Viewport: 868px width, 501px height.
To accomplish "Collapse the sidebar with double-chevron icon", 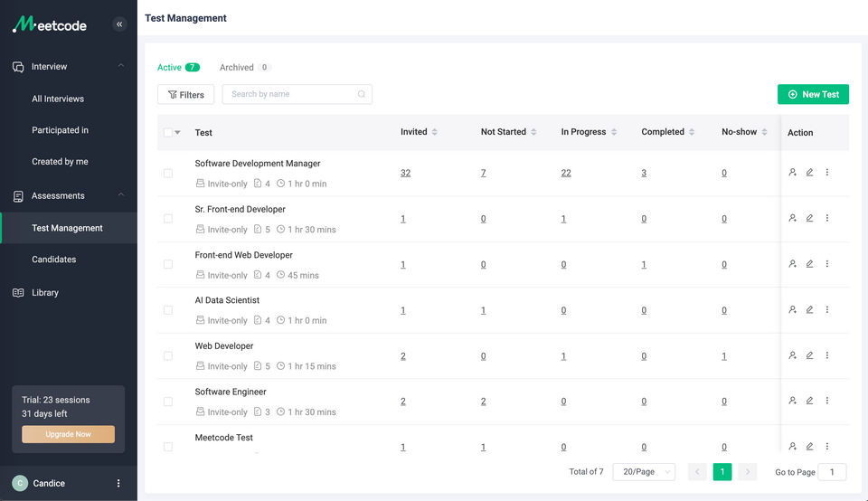I will click(119, 25).
